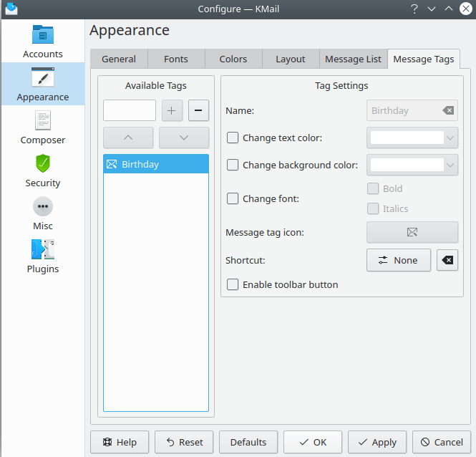Go to the Misc settings section
This screenshot has height=457, width=476.
[x=43, y=213]
